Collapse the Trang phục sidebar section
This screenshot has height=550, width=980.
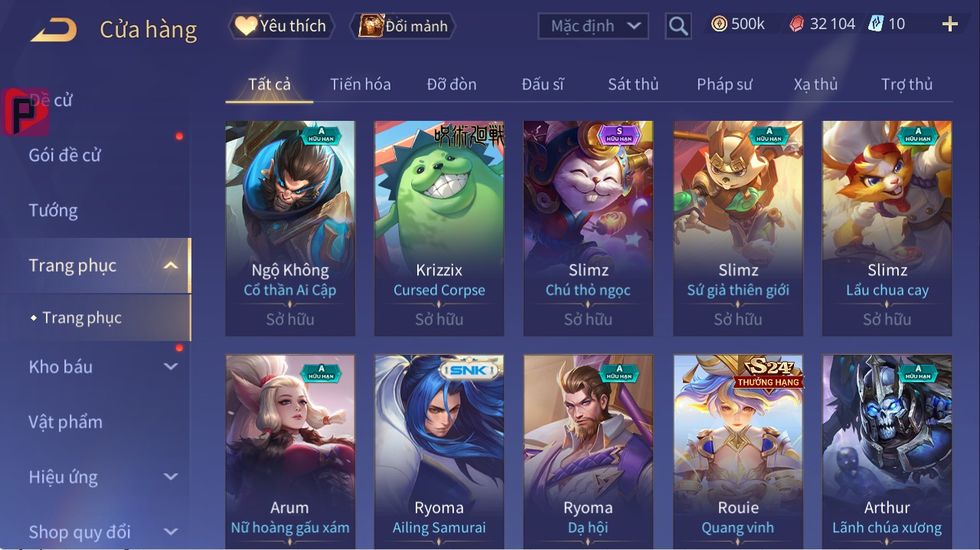[x=170, y=265]
